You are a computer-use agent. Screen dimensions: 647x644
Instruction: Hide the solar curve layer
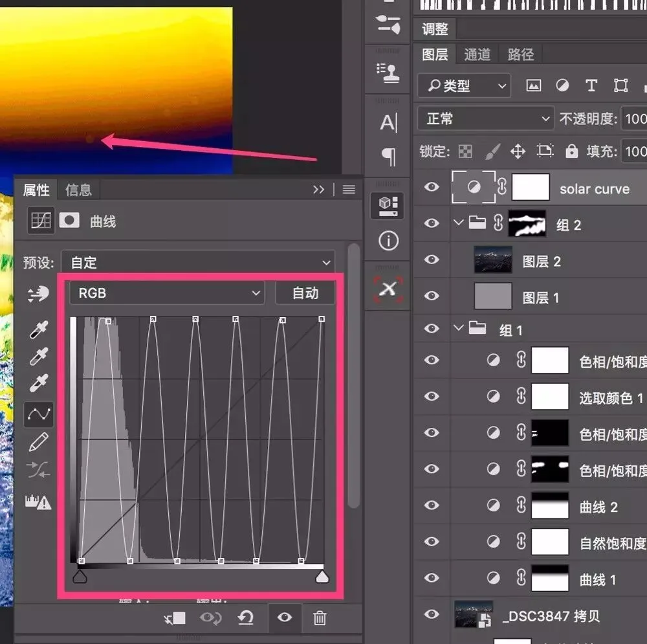tap(432, 187)
